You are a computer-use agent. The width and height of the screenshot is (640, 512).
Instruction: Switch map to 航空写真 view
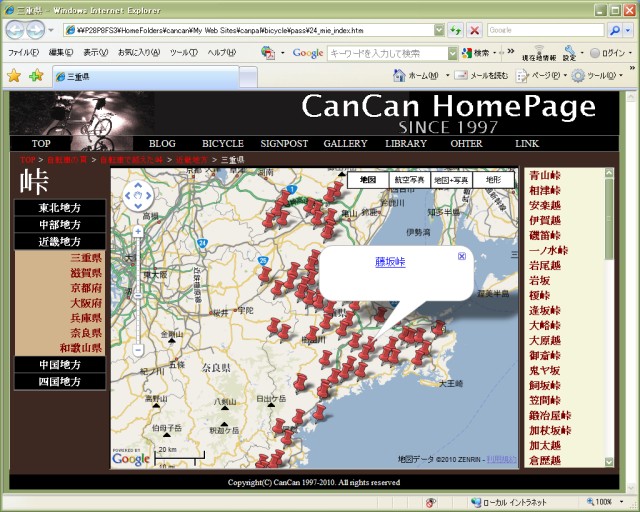tap(410, 180)
